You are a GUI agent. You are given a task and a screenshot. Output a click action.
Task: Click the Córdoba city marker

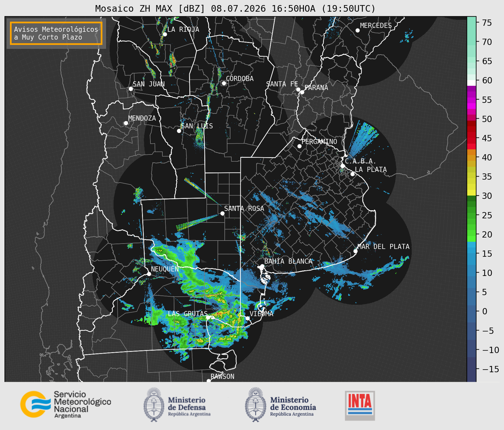tap(224, 83)
